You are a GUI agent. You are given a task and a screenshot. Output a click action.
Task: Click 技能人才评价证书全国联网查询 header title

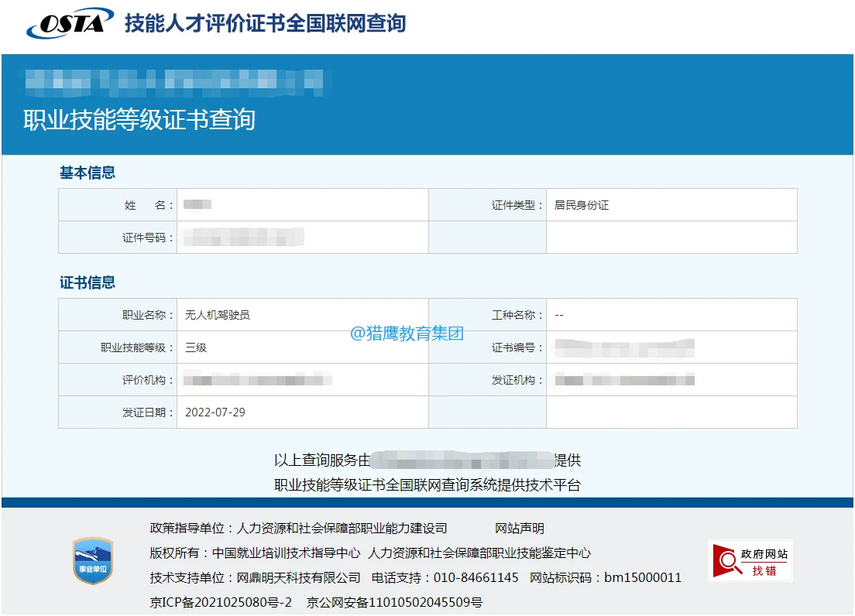coord(266,23)
